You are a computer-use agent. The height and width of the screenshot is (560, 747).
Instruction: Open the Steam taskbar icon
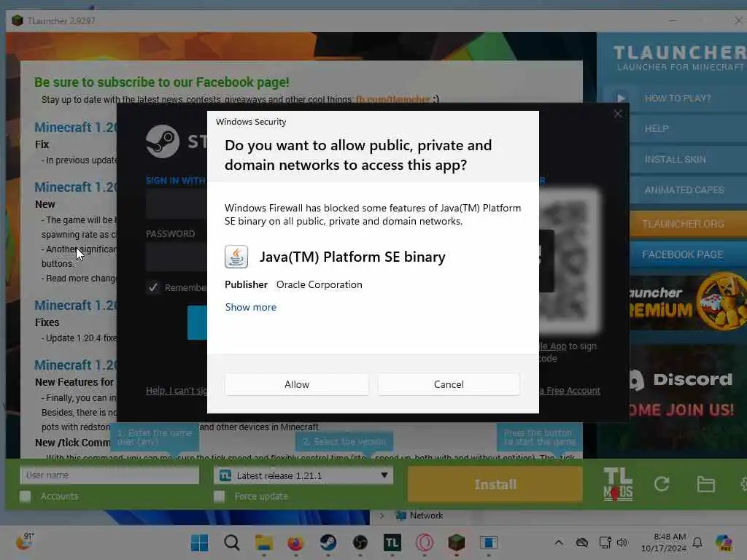pos(328,542)
